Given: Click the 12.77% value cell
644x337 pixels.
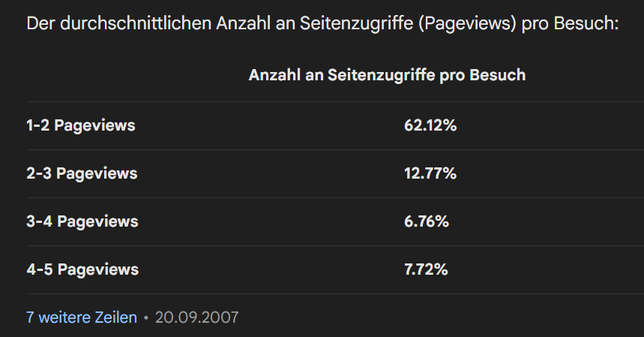Looking at the screenshot, I should pyautogui.click(x=430, y=173).
